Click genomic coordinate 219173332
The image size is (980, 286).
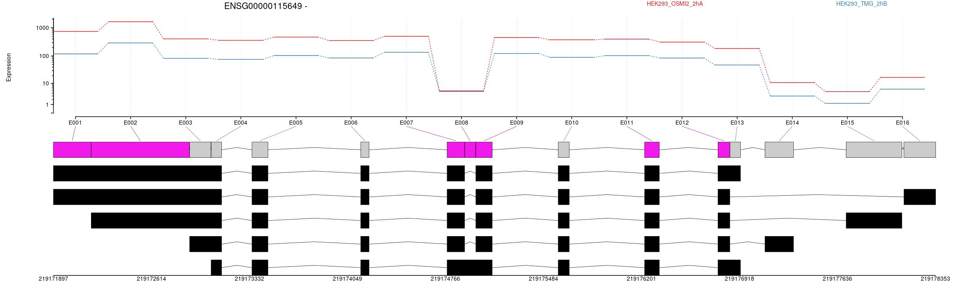tap(249, 279)
